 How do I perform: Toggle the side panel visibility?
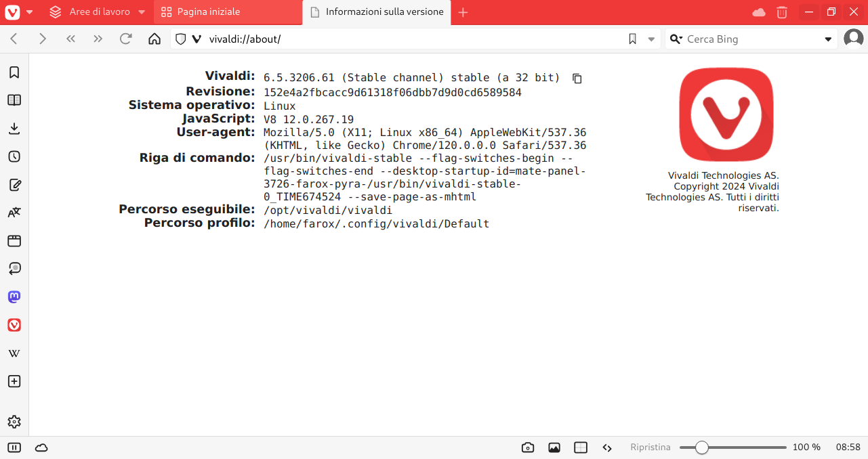pyautogui.click(x=14, y=447)
